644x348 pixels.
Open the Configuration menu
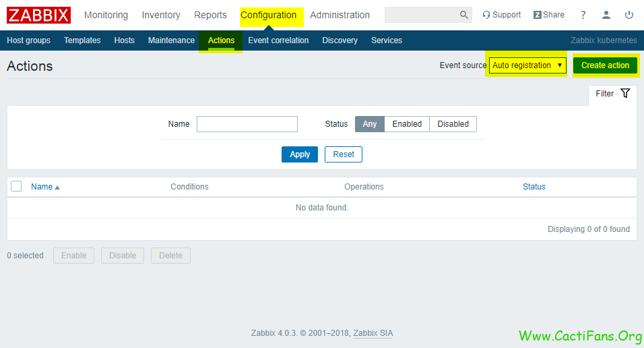click(269, 16)
